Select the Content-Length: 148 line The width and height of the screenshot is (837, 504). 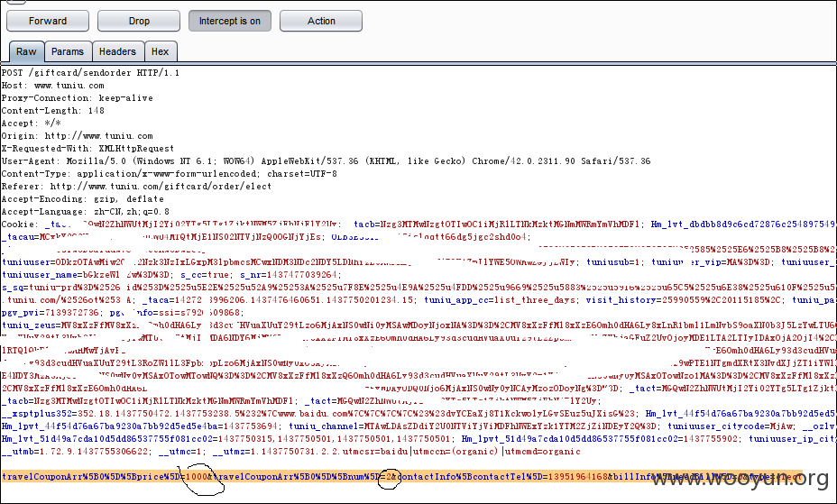[53, 111]
